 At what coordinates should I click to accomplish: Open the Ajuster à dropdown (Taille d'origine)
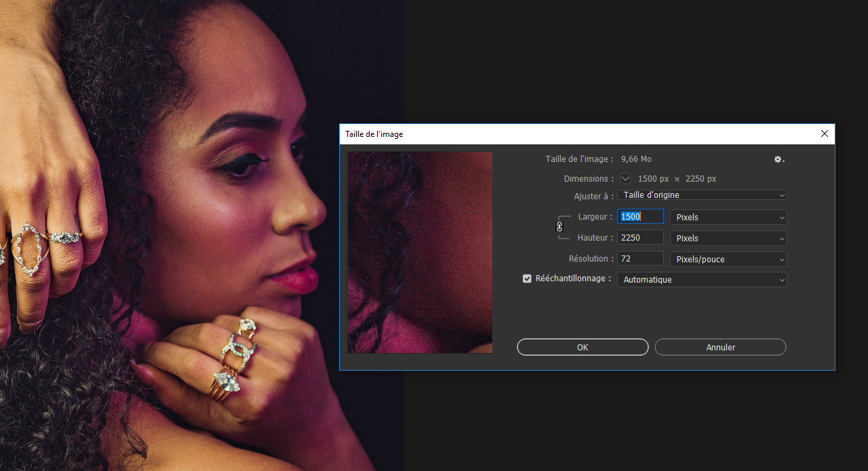pyautogui.click(x=702, y=195)
